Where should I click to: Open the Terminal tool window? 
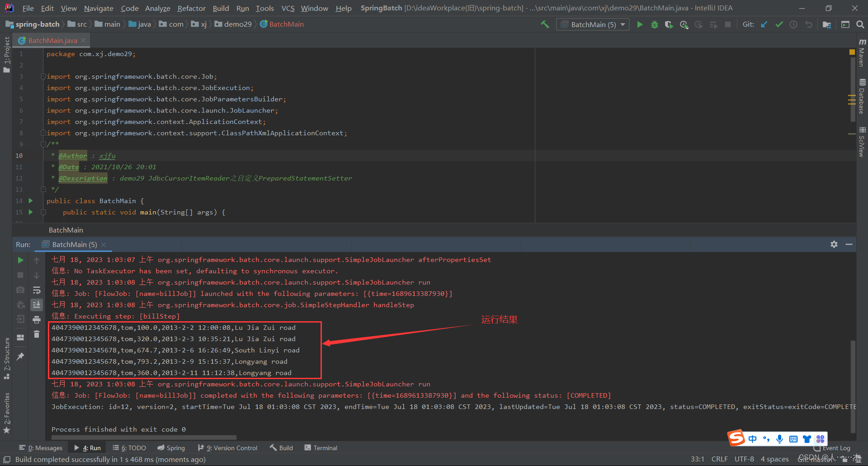point(321,448)
